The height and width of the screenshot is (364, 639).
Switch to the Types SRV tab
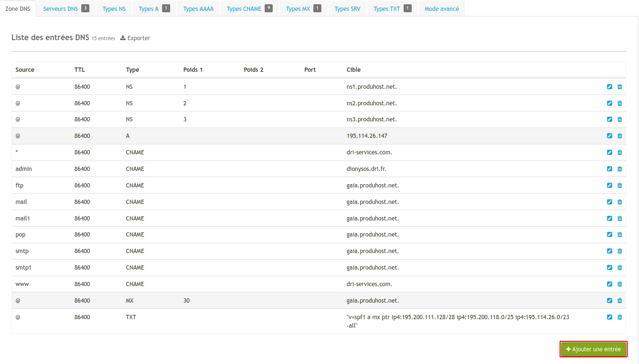(x=347, y=8)
